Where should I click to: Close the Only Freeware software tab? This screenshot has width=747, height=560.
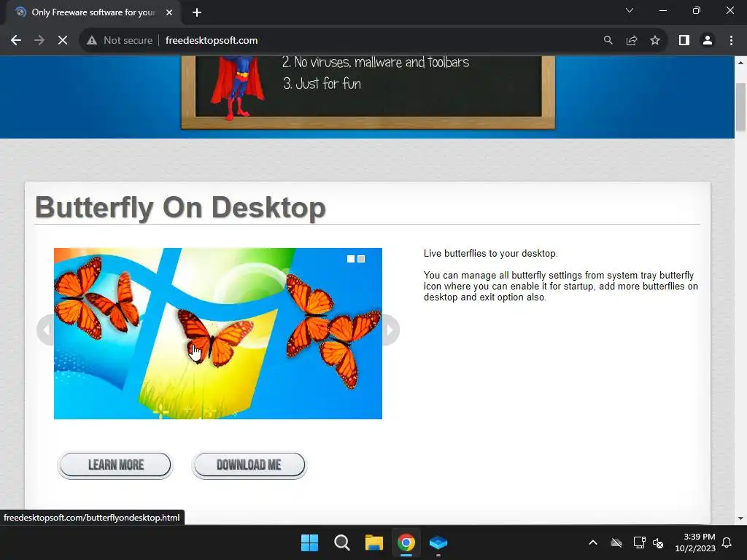pos(169,12)
